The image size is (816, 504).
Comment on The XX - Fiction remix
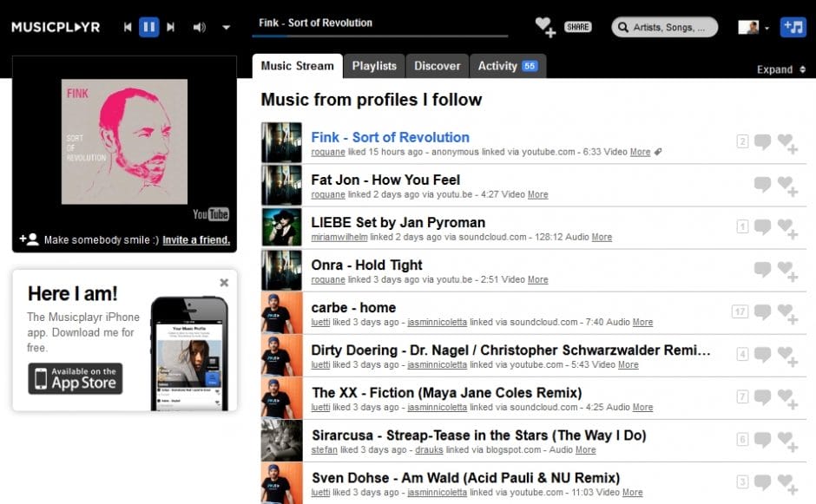762,397
